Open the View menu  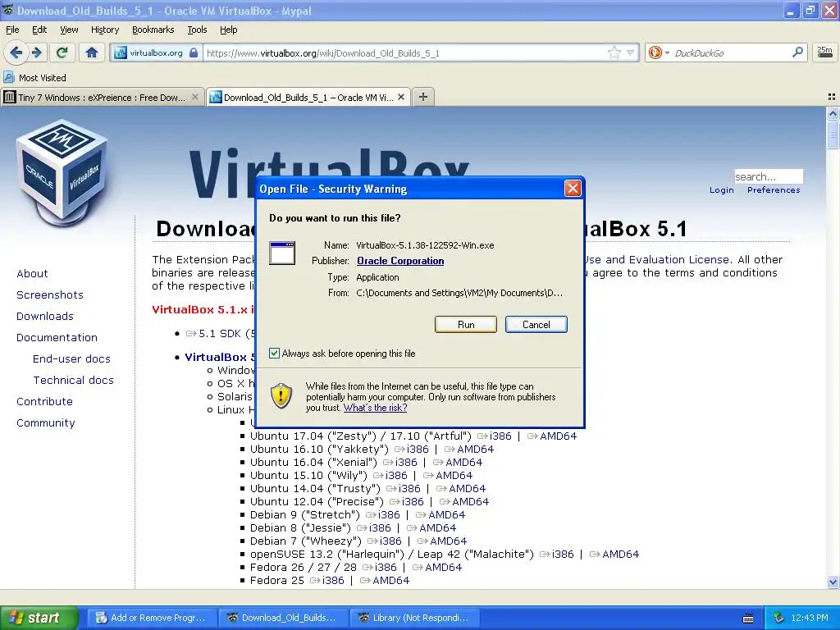pos(69,30)
